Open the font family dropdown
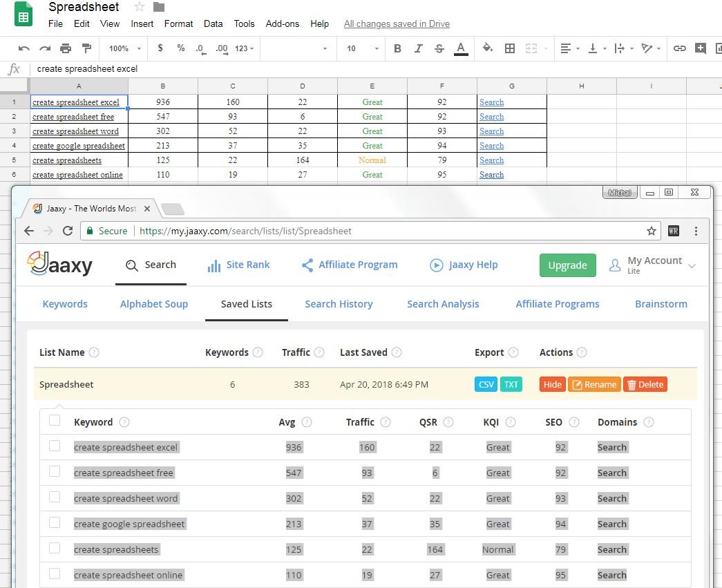 pyautogui.click(x=297, y=48)
